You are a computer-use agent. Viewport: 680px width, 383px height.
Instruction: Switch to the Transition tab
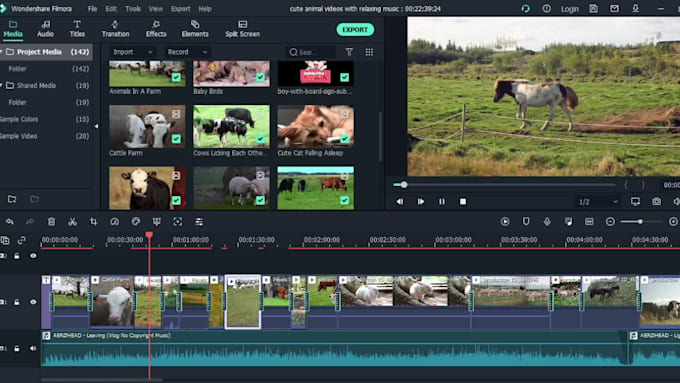(115, 29)
